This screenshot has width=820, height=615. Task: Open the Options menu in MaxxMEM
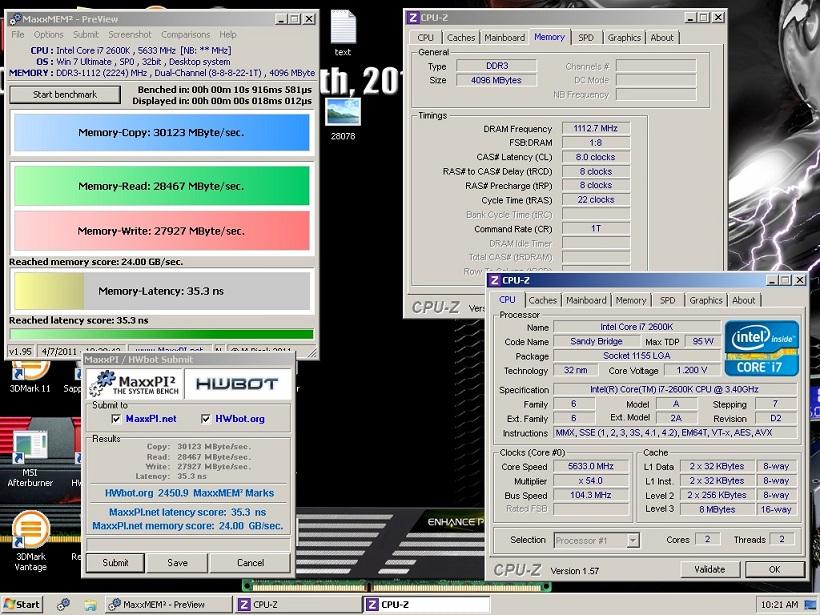[48, 35]
